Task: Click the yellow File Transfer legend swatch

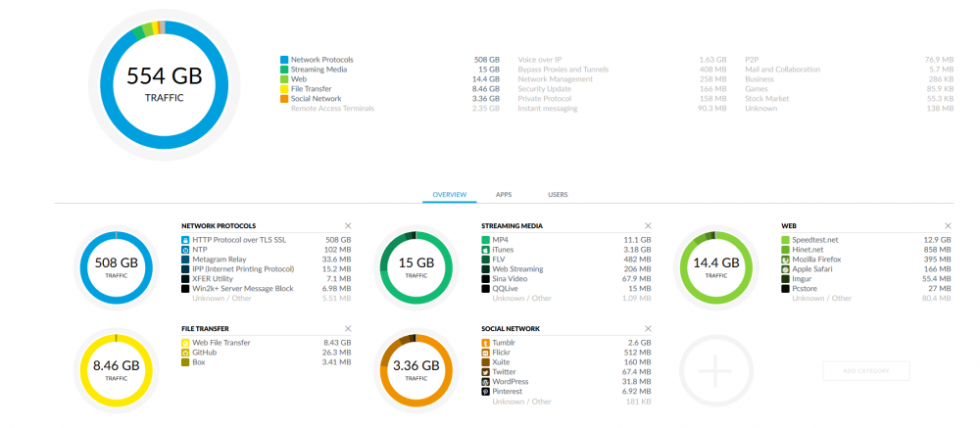Action: click(284, 89)
